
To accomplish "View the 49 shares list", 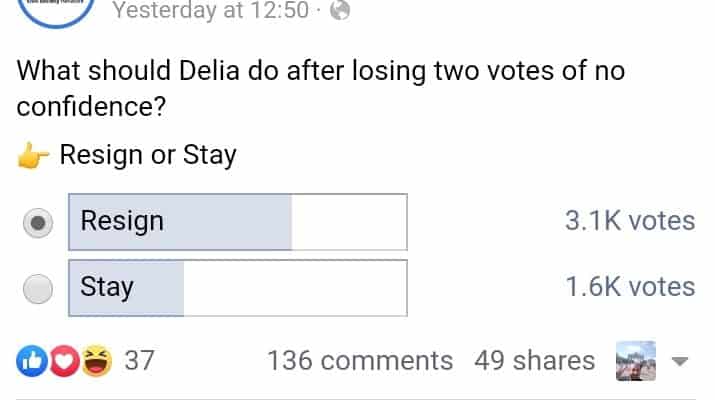I will 534,361.
